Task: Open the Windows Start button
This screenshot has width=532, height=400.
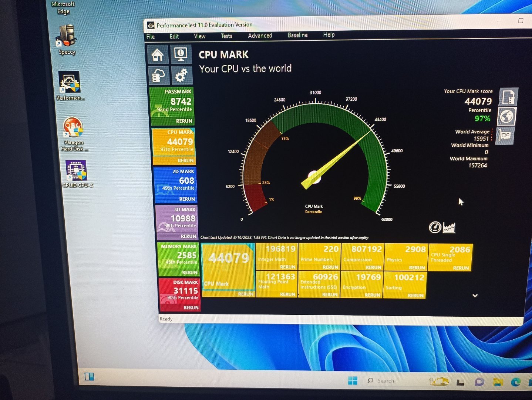Action: tap(353, 381)
